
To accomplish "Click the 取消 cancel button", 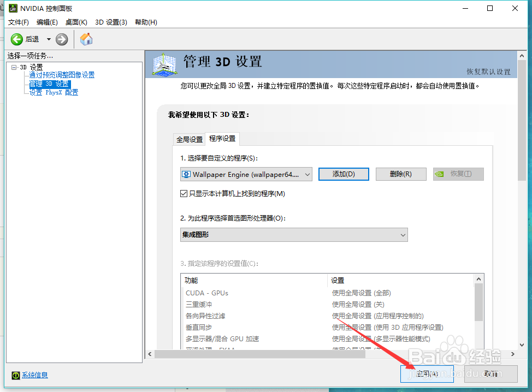I will 491,374.
